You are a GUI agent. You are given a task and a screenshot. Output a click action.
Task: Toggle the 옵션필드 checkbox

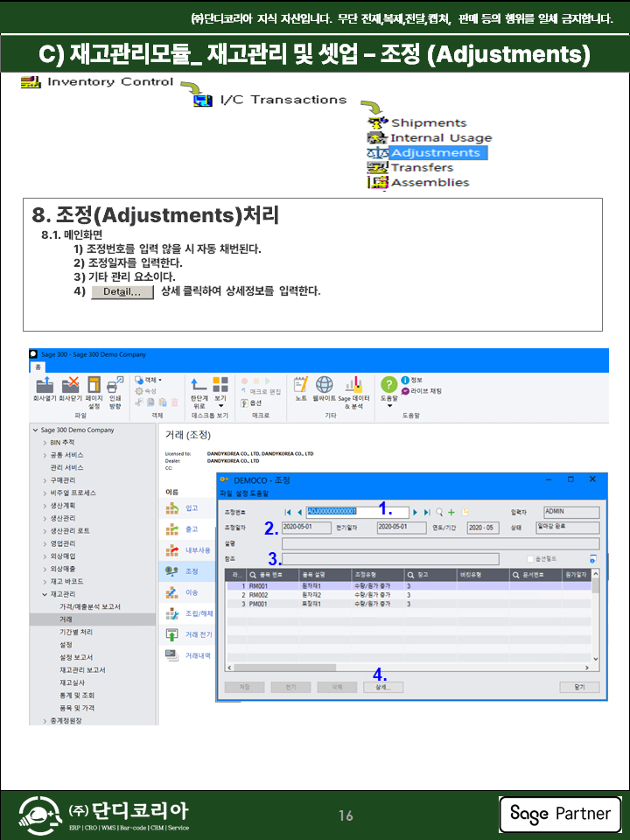530,559
